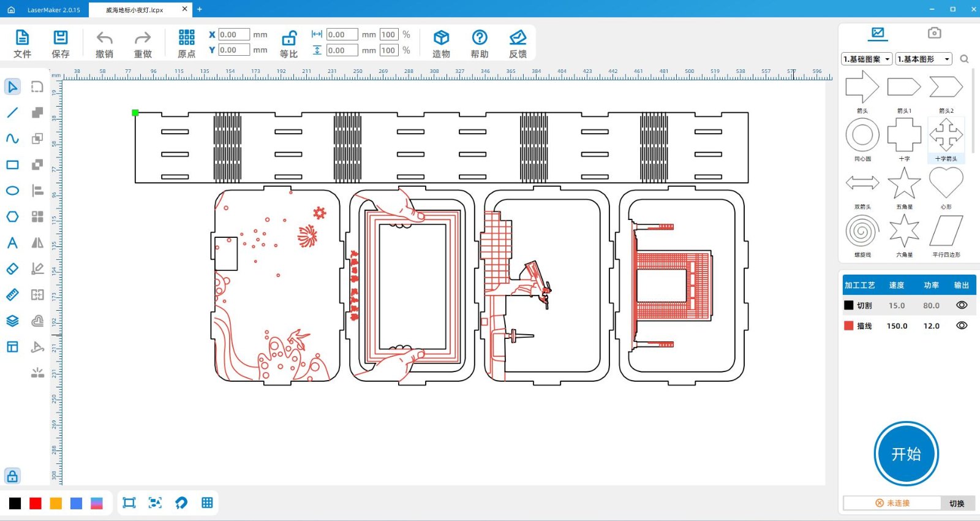Hide the 描线 layer output eye

(x=962, y=325)
